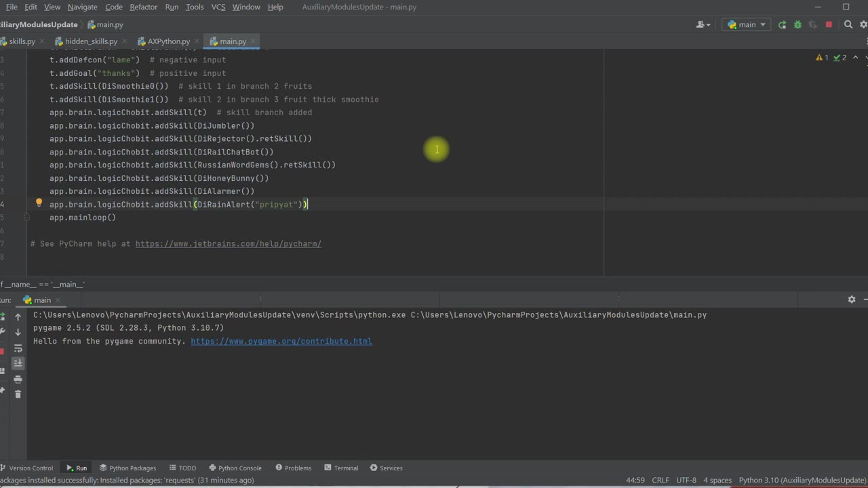Open the Terminal tool window
868x488 pixels.
pos(341,468)
